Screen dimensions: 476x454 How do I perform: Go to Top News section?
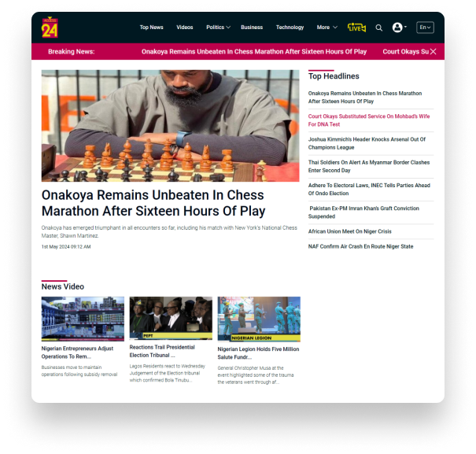[x=152, y=28]
